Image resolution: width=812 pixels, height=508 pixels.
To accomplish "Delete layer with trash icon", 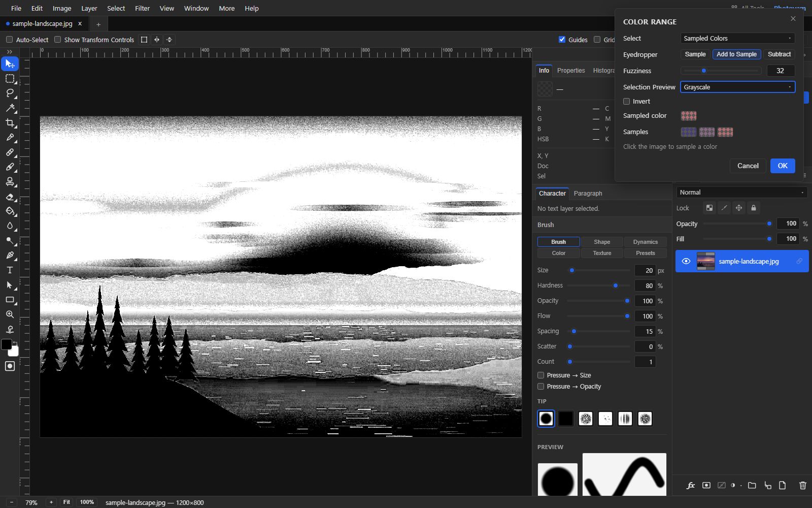I will pyautogui.click(x=802, y=485).
